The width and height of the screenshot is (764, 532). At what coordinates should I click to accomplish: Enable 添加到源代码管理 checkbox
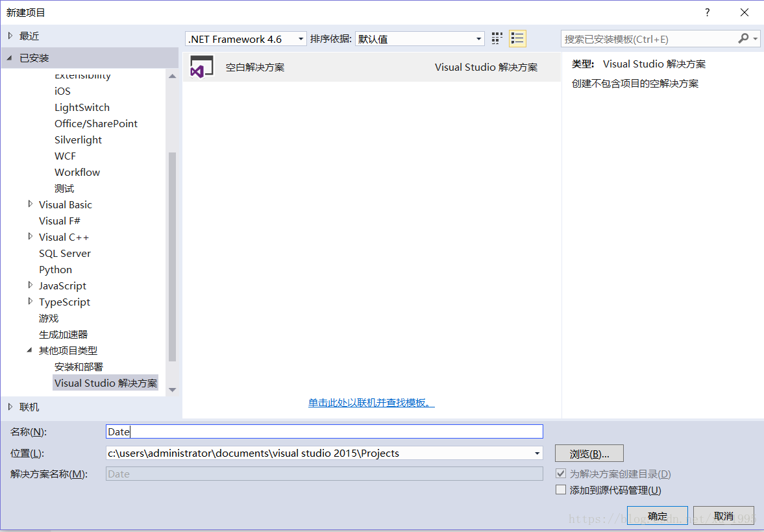pos(561,490)
